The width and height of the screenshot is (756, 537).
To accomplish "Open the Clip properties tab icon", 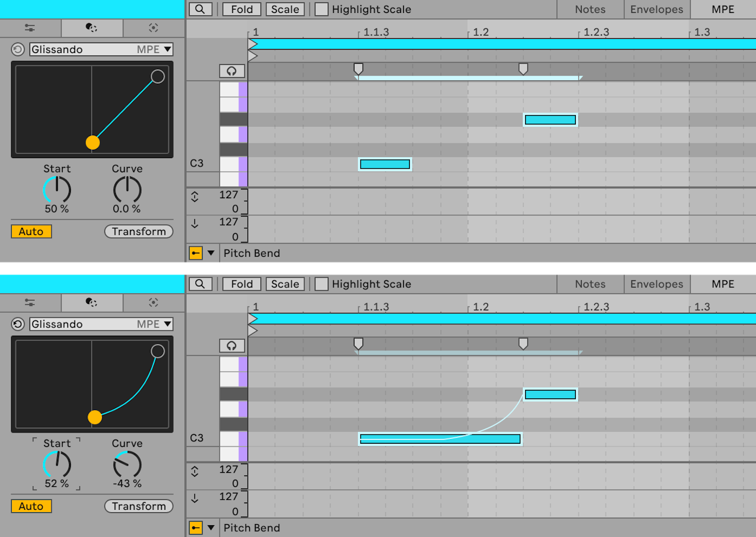I will [x=30, y=28].
